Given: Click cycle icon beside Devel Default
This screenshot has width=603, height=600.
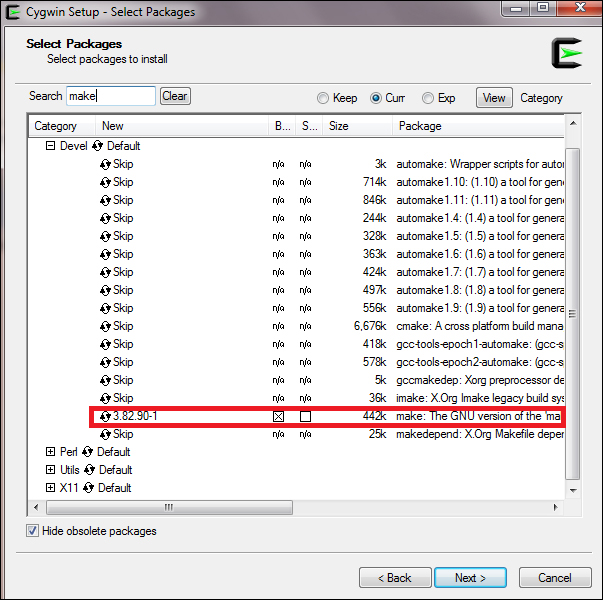Looking at the screenshot, I should pos(97,146).
